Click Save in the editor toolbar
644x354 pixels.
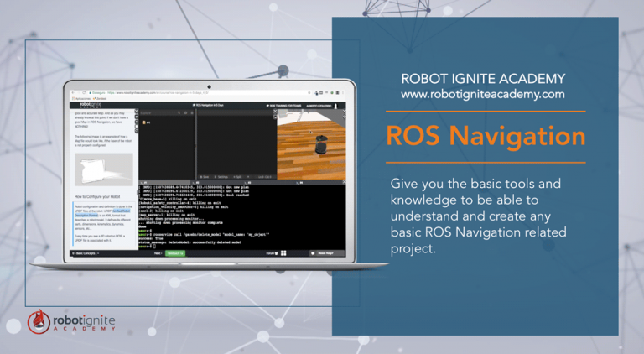(204, 177)
